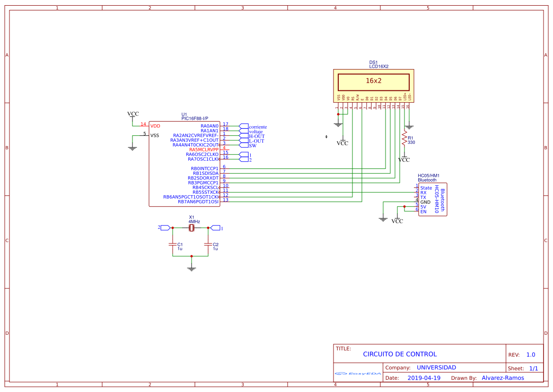Click the VSS pin label

(x=155, y=135)
